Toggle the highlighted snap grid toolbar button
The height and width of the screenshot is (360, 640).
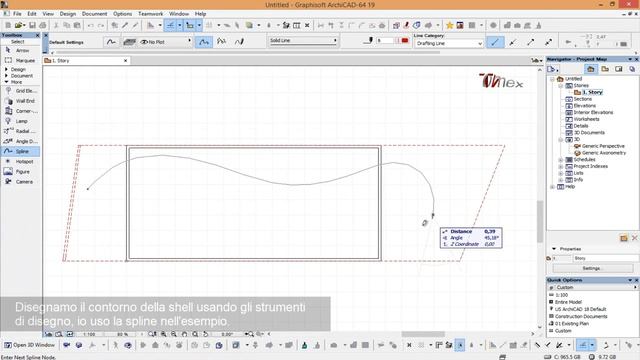[190, 25]
